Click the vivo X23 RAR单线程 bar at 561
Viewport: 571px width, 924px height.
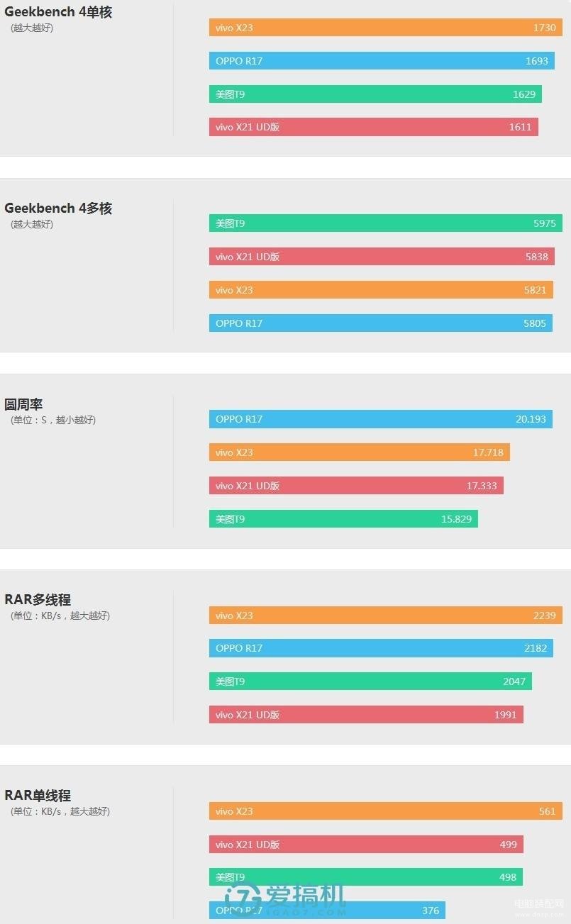[x=386, y=811]
